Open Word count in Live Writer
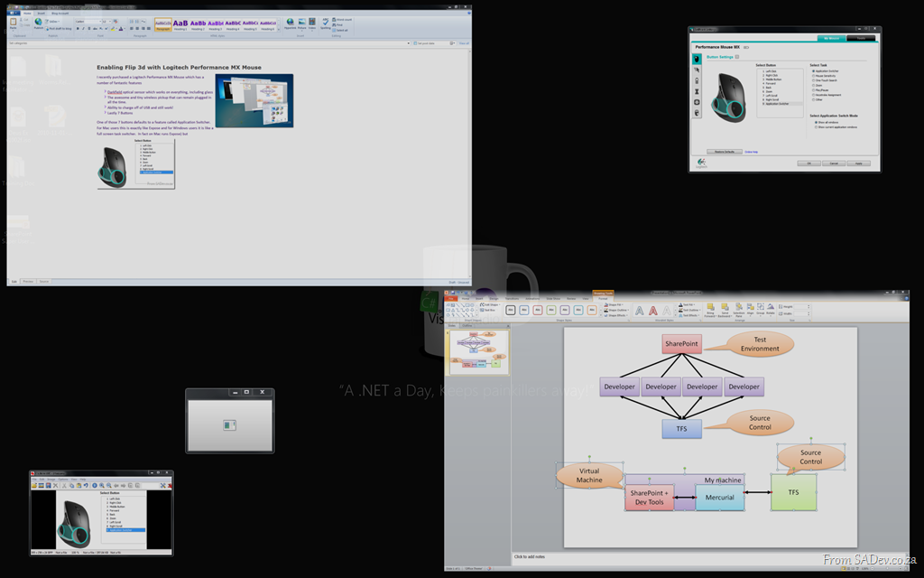Image resolution: width=924 pixels, height=578 pixels. click(342, 20)
